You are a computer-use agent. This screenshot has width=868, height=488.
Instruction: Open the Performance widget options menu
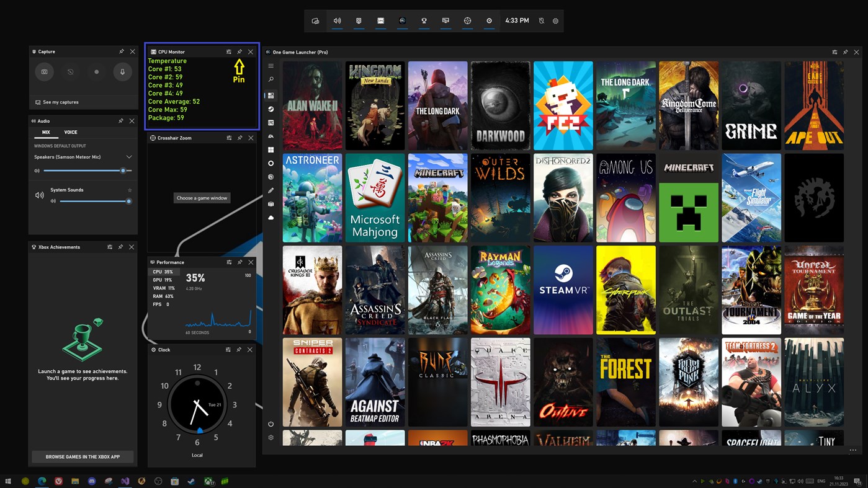[x=228, y=262]
